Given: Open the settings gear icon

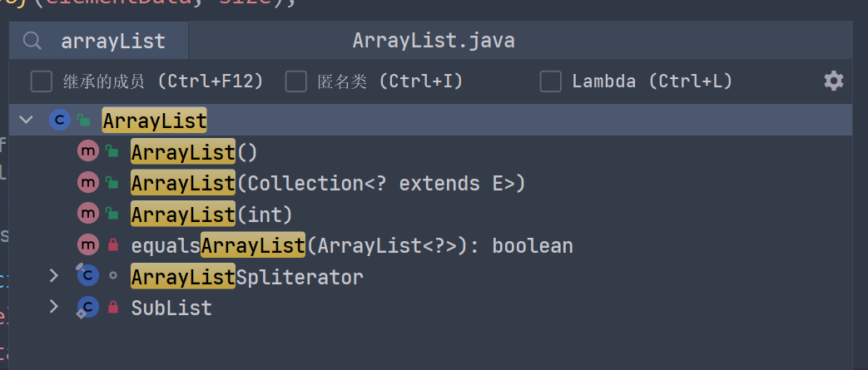Looking at the screenshot, I should pyautogui.click(x=833, y=81).
